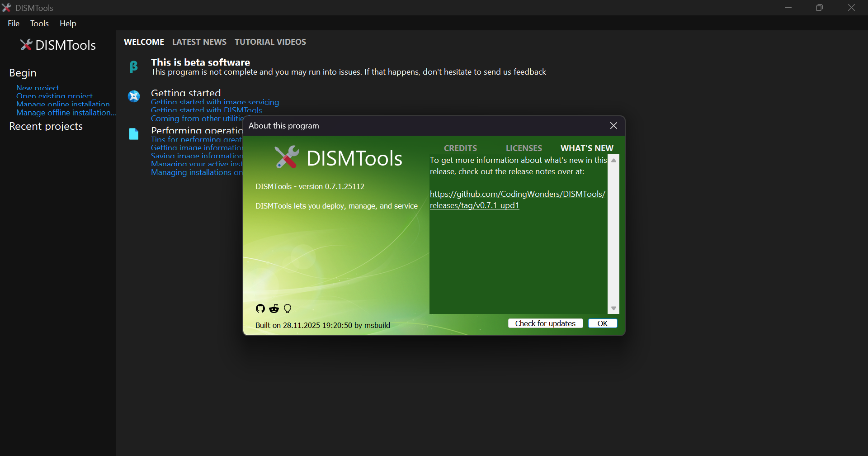Click the scroll down arrow in What's New
Screen dimensions: 868x456
click(x=613, y=308)
